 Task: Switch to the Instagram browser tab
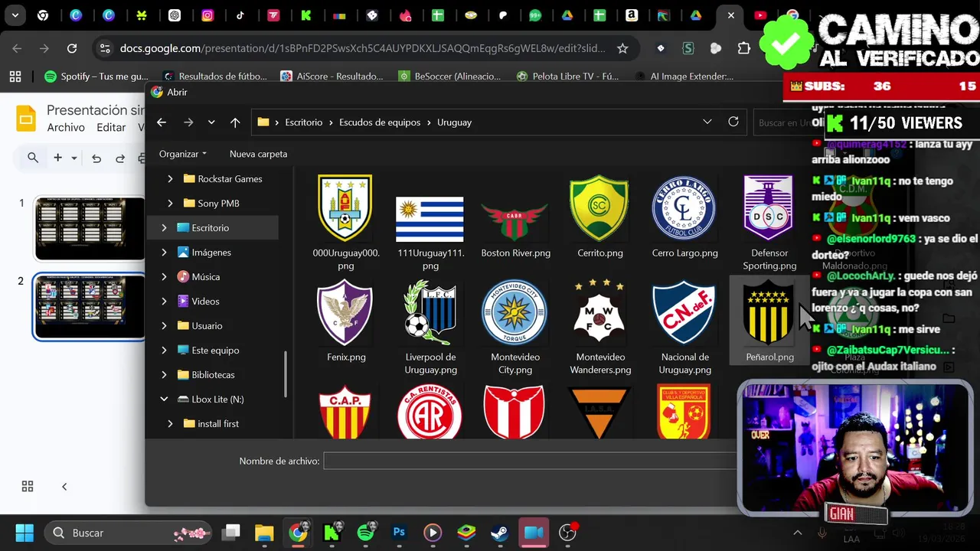(x=207, y=15)
